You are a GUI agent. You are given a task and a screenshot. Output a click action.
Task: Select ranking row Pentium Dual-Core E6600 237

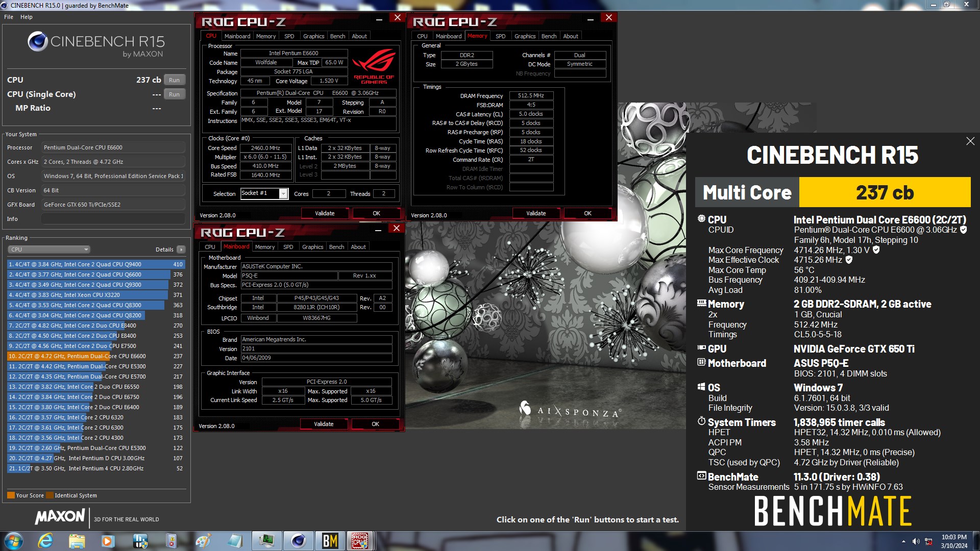point(96,356)
